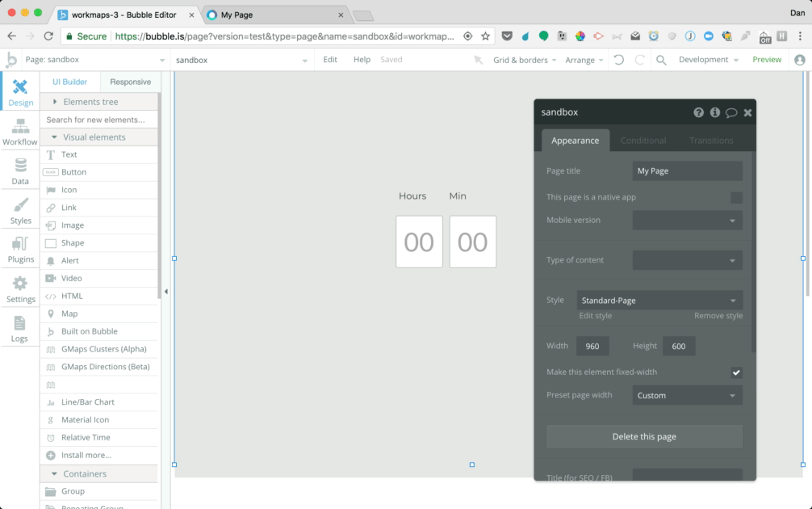Bookmark this page with the star icon

[485, 36]
